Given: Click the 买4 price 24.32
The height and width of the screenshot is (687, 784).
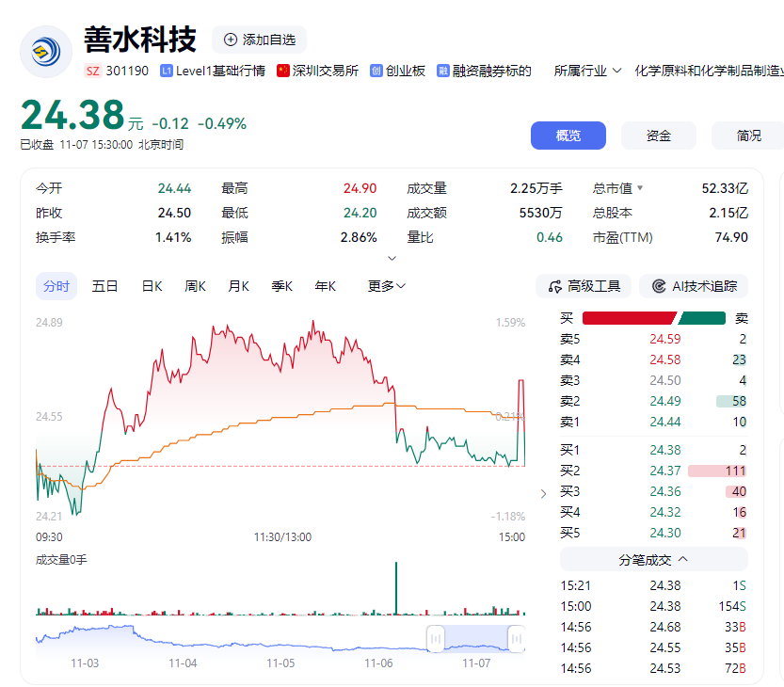Looking at the screenshot, I should [665, 512].
